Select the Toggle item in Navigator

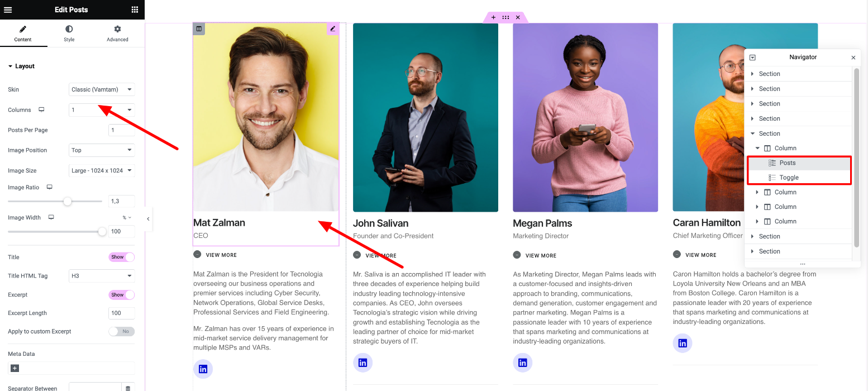pos(789,178)
